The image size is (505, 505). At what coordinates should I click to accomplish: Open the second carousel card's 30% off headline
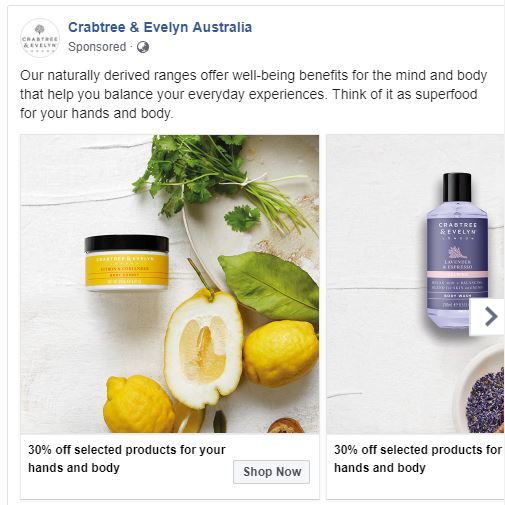tap(418, 459)
